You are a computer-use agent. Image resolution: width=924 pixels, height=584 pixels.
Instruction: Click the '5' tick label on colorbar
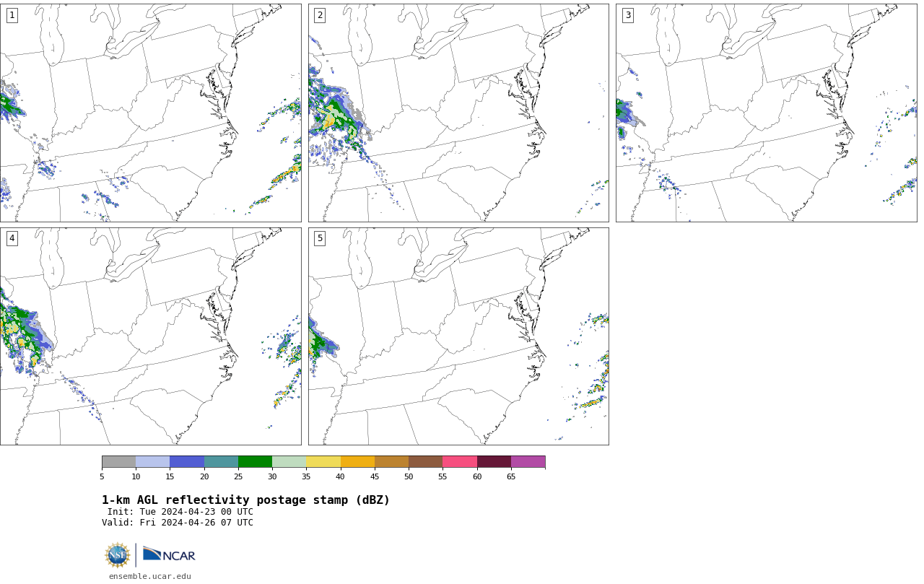coord(102,476)
